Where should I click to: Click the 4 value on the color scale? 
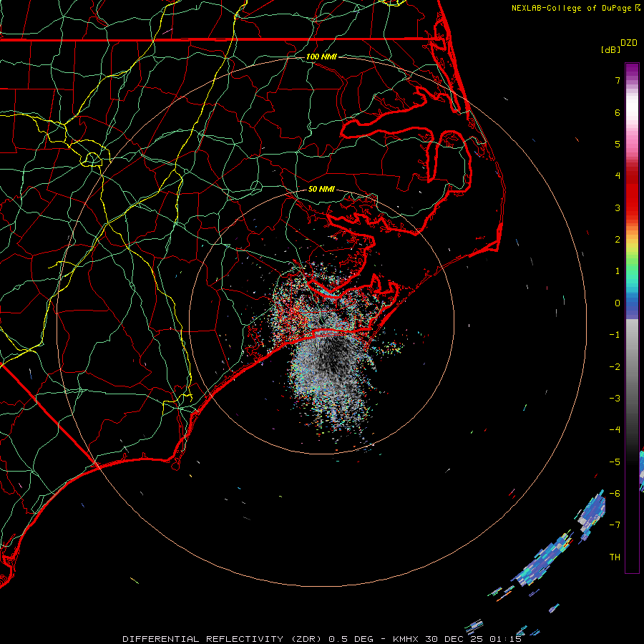point(618,176)
